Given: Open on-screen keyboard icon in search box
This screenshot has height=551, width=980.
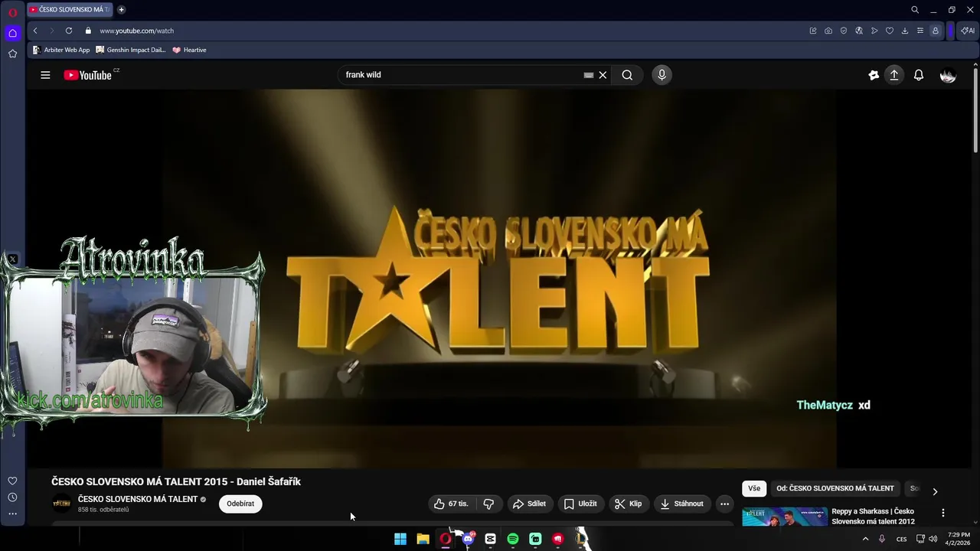Looking at the screenshot, I should point(588,75).
